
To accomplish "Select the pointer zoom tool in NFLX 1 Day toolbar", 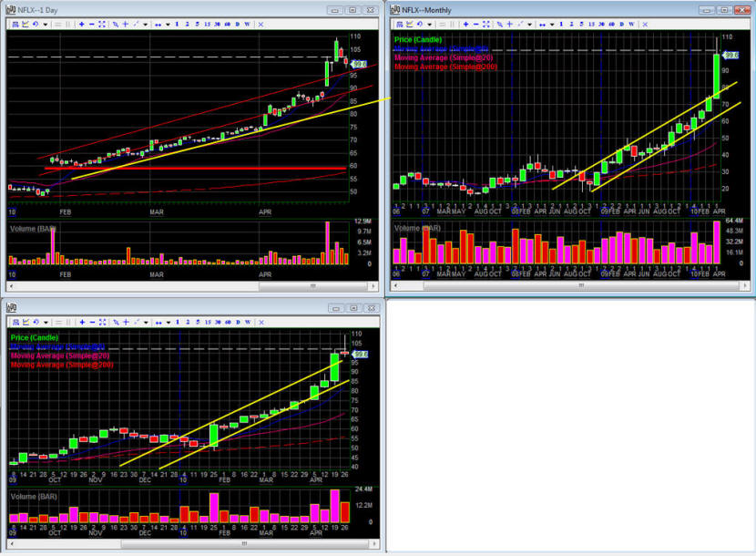I will tap(116, 24).
